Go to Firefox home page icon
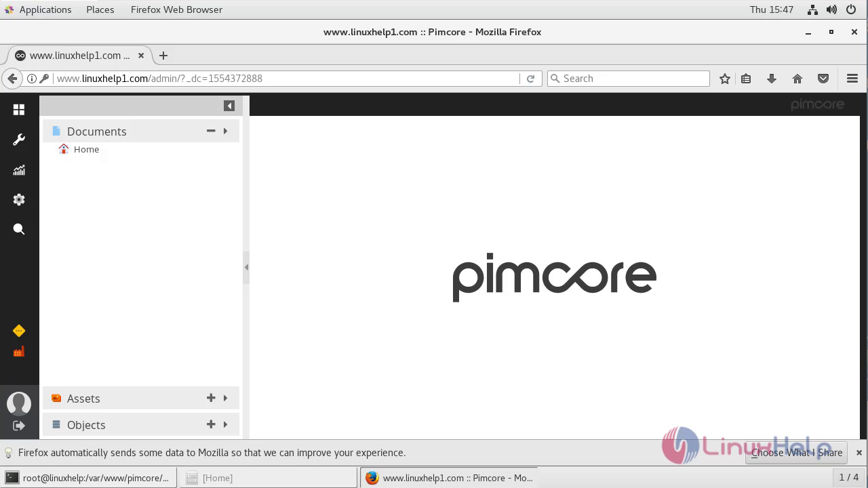868x488 pixels. [x=797, y=79]
